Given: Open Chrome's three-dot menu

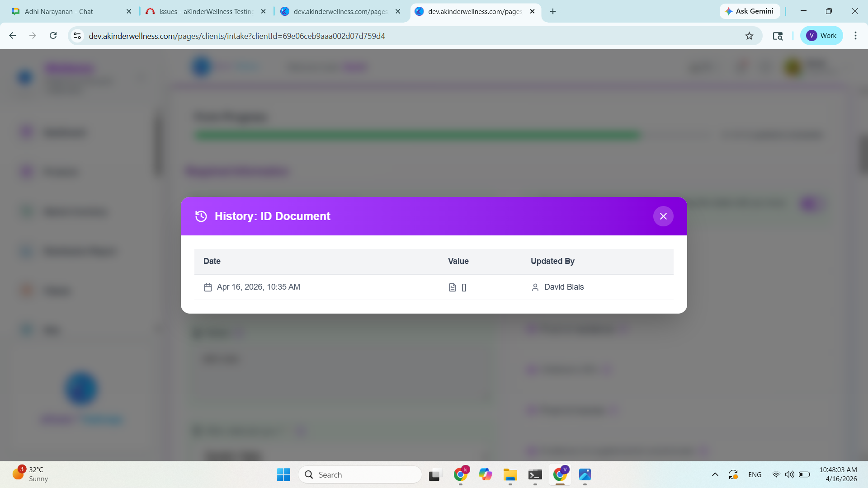Looking at the screenshot, I should click(x=855, y=36).
